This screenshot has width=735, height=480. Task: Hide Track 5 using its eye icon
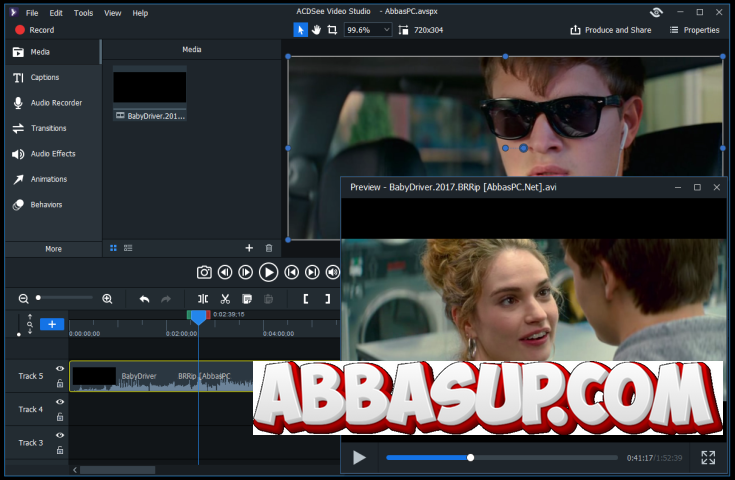pos(60,369)
